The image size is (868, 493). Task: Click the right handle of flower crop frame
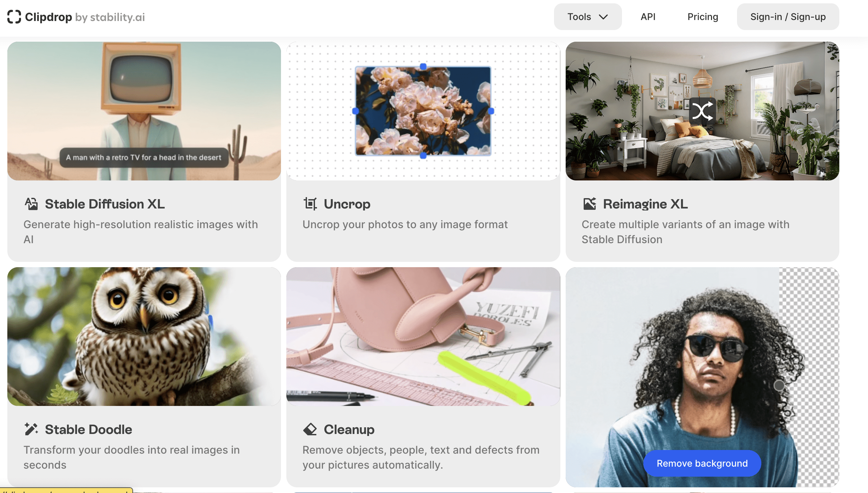click(x=491, y=111)
